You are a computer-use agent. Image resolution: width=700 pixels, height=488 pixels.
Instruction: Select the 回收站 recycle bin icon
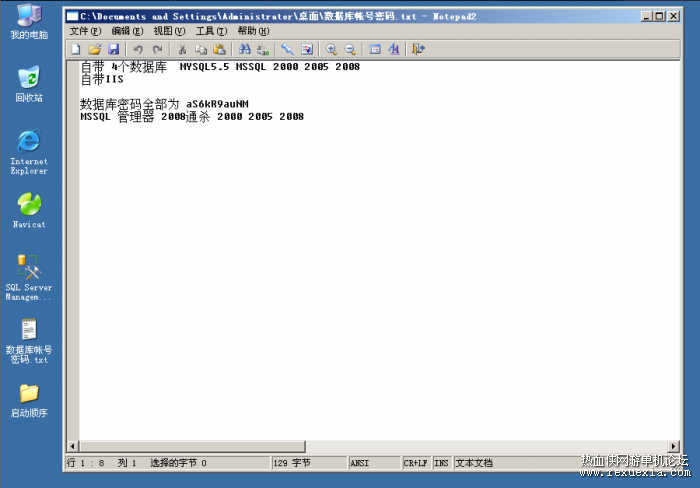[x=29, y=83]
